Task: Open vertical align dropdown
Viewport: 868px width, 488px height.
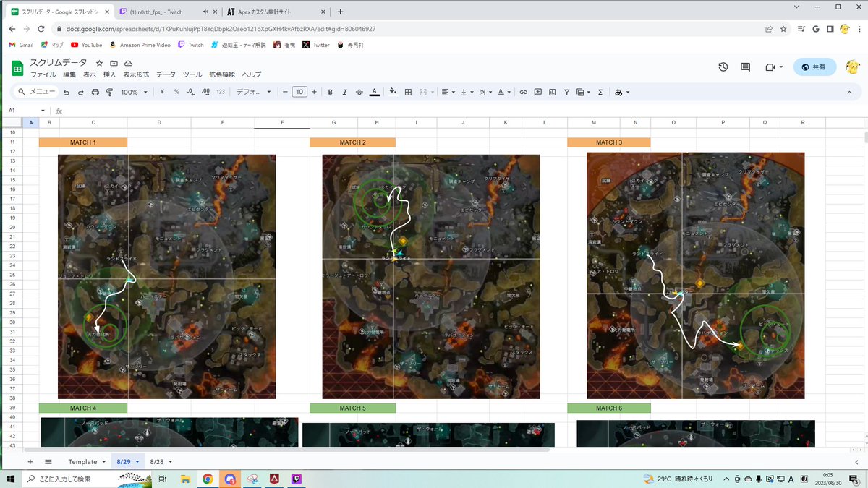Action: 467,92
